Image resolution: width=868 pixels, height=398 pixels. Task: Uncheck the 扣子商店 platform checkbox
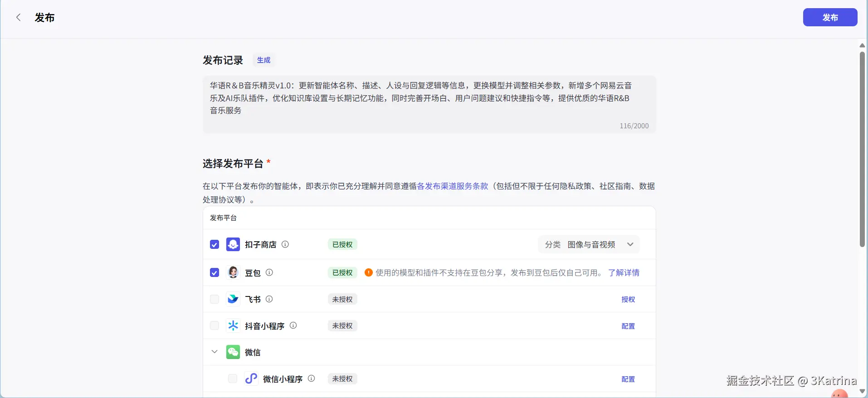(215, 244)
